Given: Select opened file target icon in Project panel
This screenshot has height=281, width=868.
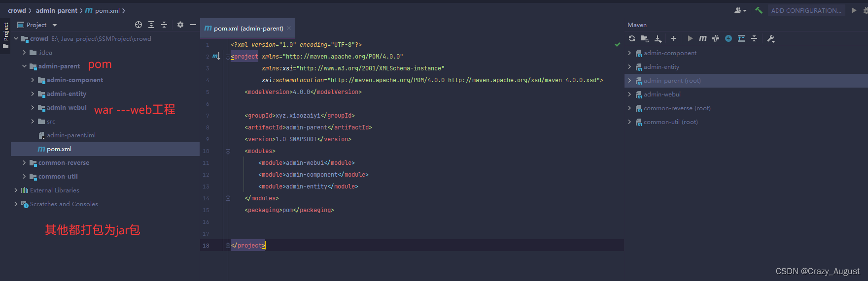Looking at the screenshot, I should coord(139,25).
